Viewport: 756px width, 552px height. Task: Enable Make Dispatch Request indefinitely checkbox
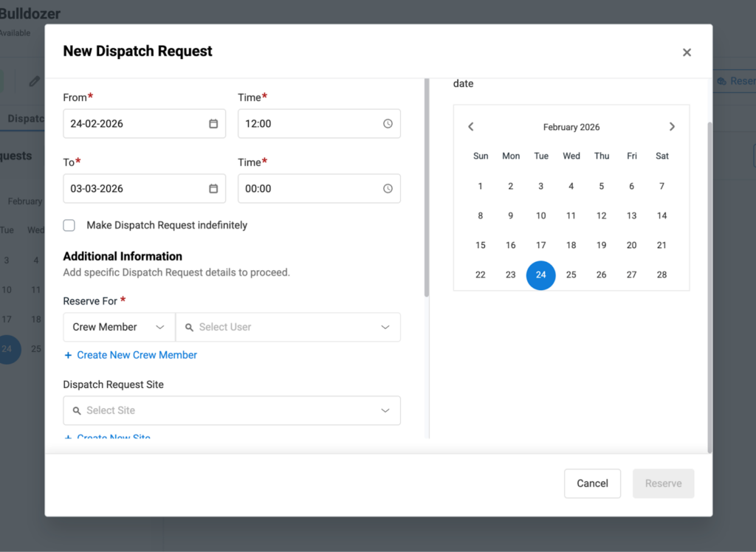click(x=69, y=226)
